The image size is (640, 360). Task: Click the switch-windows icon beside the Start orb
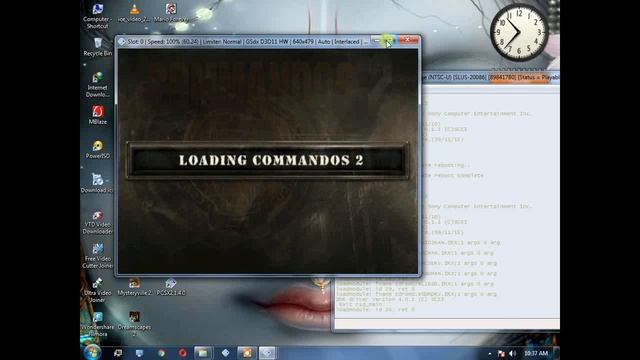coord(118,353)
